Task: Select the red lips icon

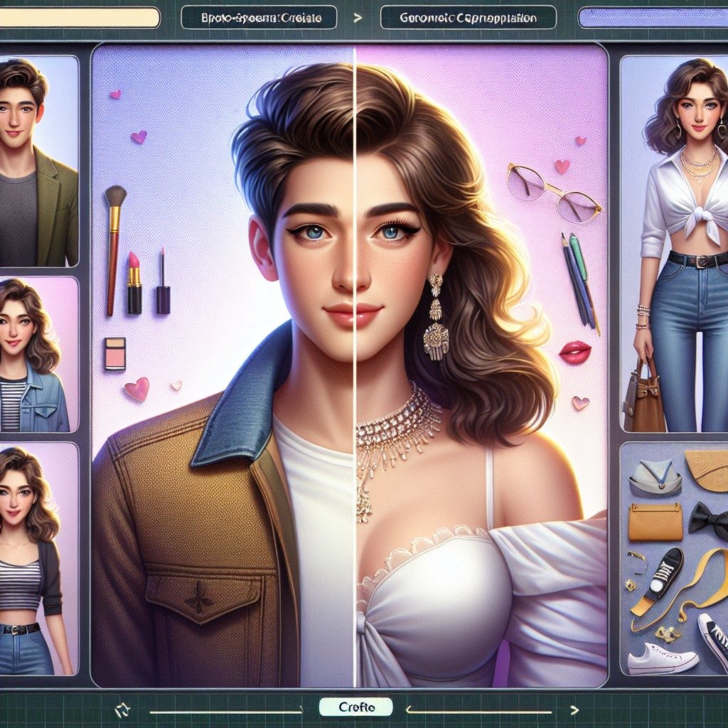Action: (x=574, y=352)
